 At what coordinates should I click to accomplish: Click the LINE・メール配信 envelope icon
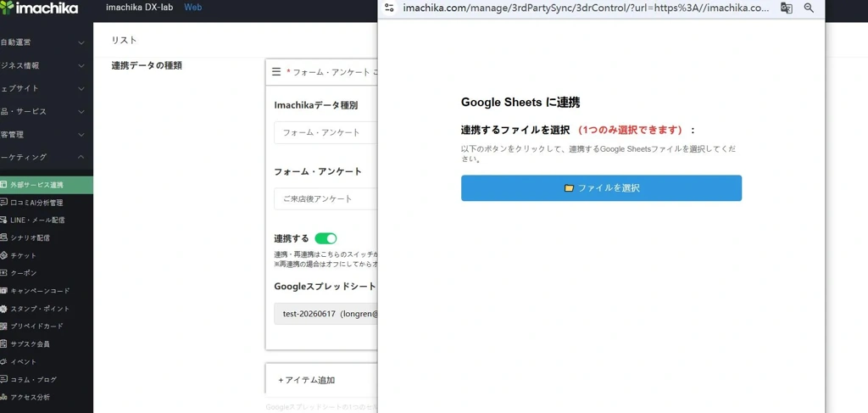[x=3, y=220]
